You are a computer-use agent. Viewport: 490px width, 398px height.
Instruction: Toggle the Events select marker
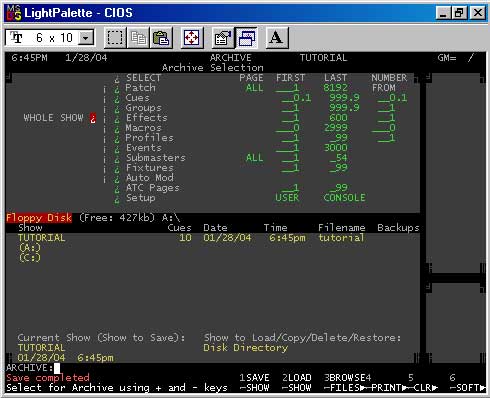(x=117, y=149)
